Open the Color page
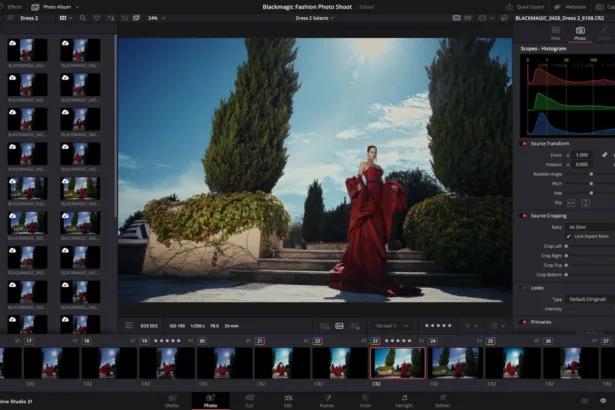Screen dimensions: 615x410 click(364, 399)
